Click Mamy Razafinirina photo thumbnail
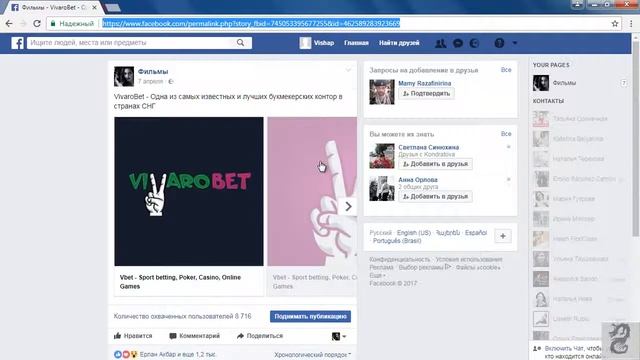 tap(382, 92)
